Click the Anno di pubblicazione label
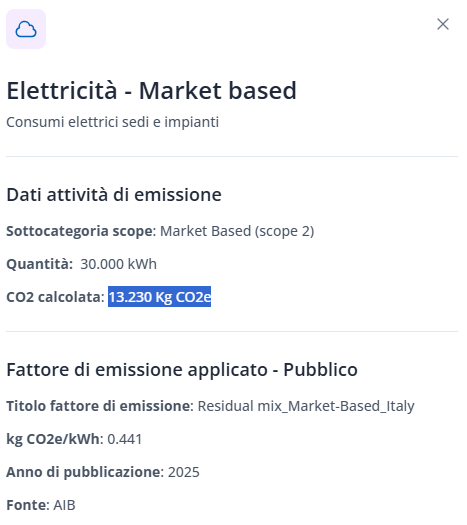The image size is (467, 525). [x=83, y=472]
